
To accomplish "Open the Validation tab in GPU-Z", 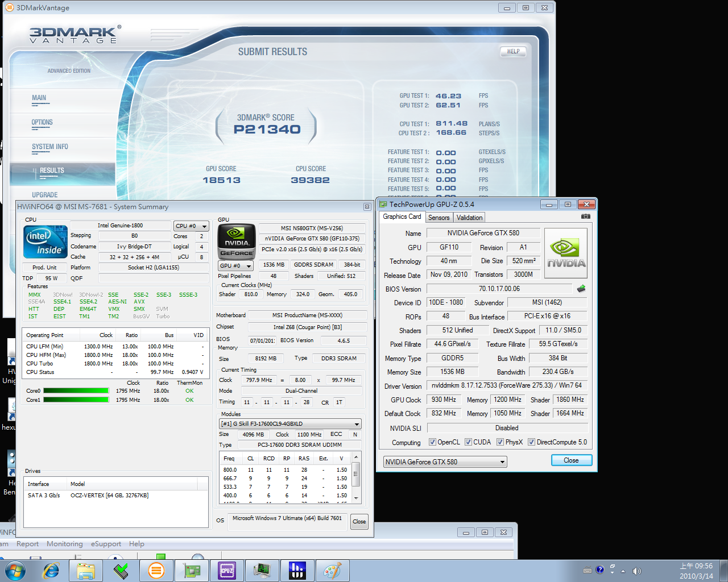I will (x=469, y=218).
